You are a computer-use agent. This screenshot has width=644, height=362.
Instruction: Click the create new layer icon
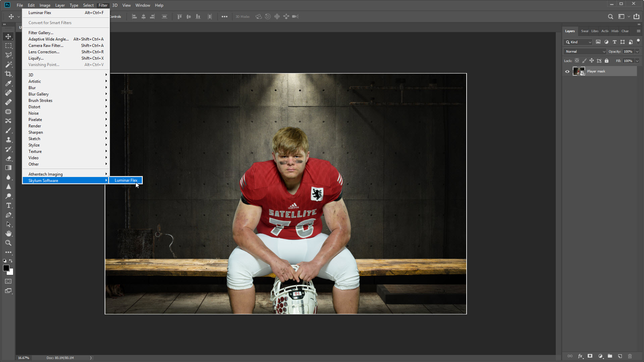coord(620,356)
